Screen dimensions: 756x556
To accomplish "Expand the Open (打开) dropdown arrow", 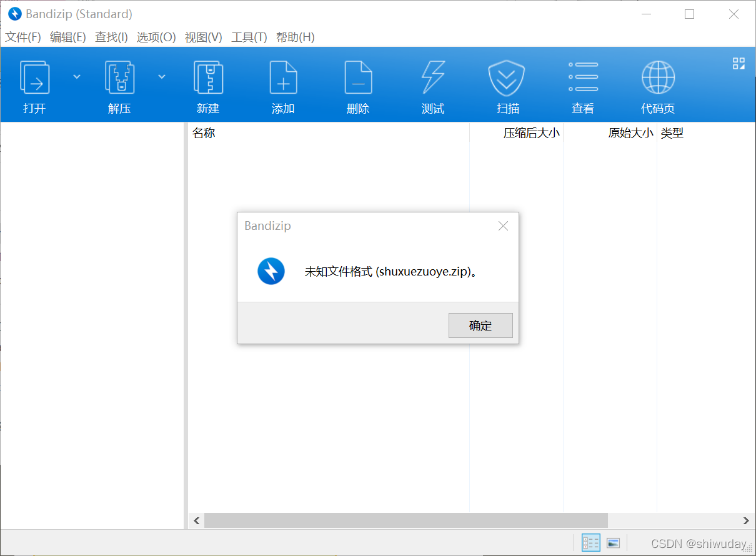I will click(77, 76).
